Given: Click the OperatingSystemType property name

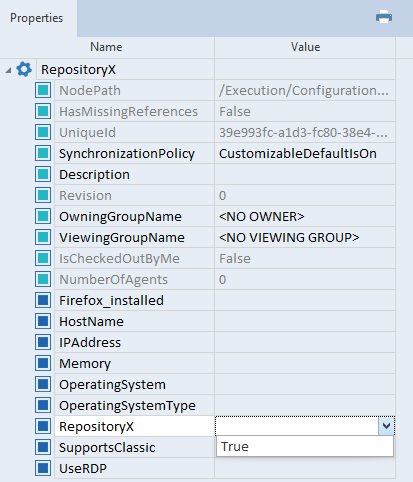Looking at the screenshot, I should (x=127, y=406).
